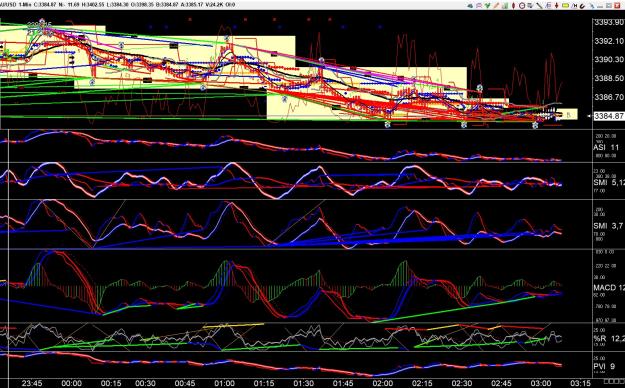The height and width of the screenshot is (388, 625).
Task: Click the 23:45 time axis label
Action: (32, 383)
